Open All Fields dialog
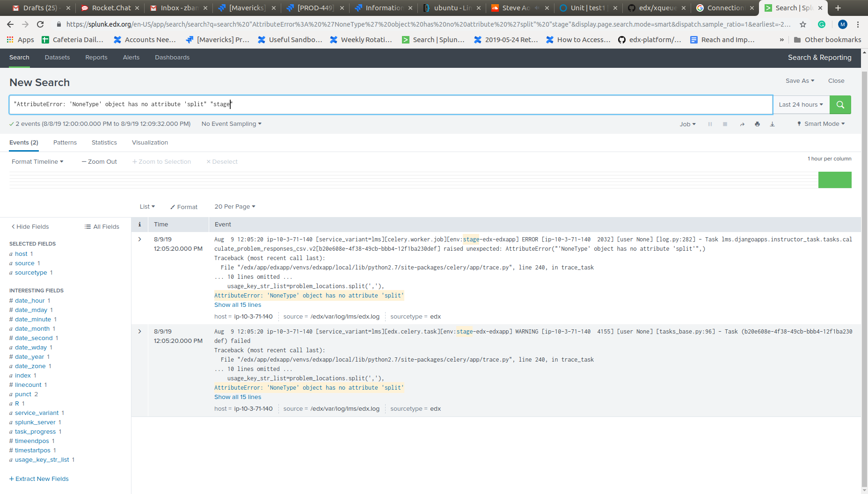 [x=102, y=227]
